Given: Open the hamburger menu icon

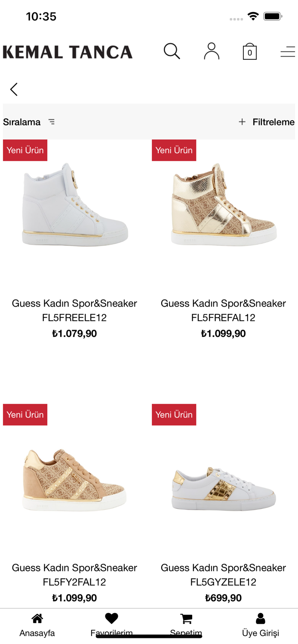Looking at the screenshot, I should coord(288,52).
